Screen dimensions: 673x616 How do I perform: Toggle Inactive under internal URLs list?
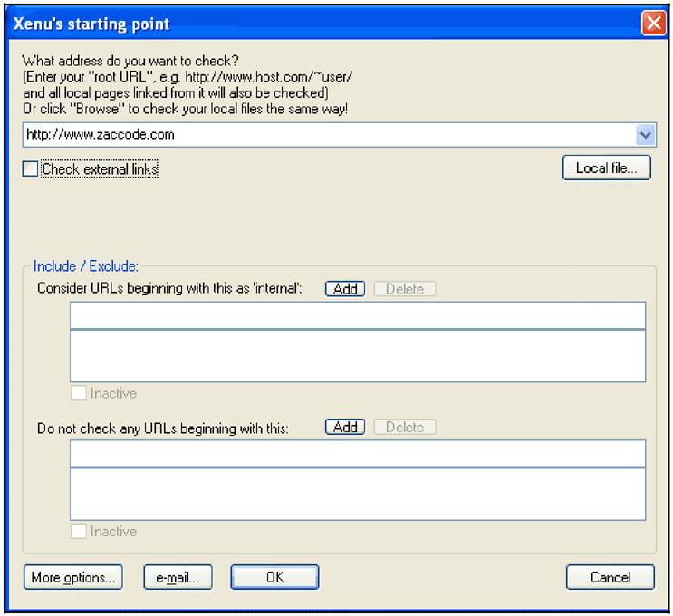coord(79,393)
